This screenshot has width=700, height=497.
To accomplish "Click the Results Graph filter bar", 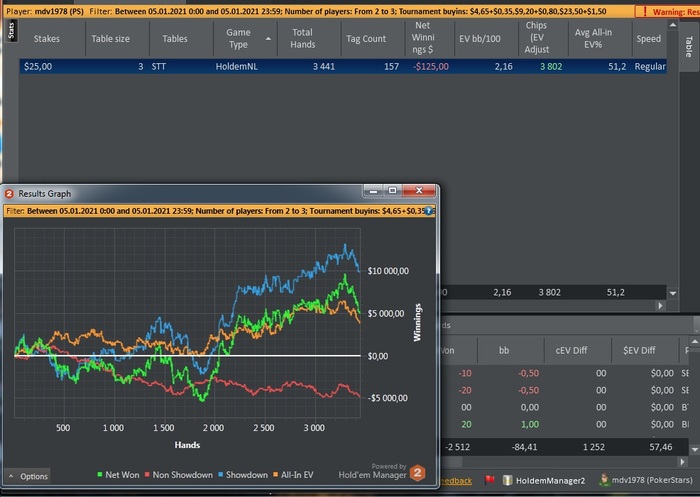I will click(219, 211).
